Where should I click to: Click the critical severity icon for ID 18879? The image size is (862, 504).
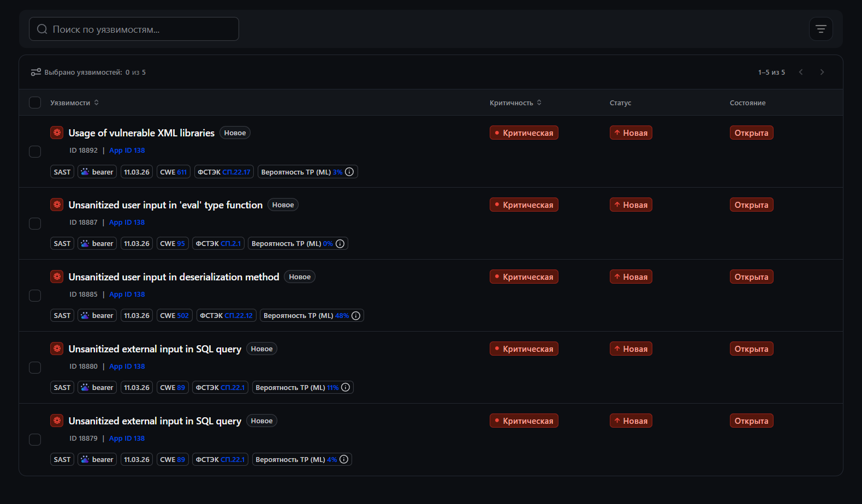57,421
